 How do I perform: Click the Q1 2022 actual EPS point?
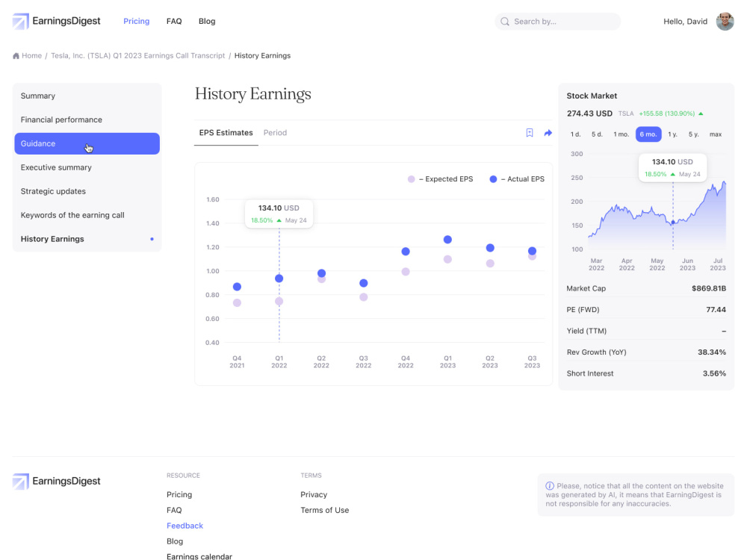279,279
